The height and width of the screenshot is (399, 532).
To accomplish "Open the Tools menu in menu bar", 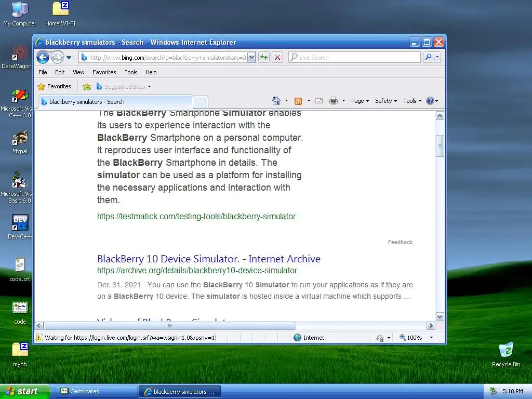I will coord(130,72).
